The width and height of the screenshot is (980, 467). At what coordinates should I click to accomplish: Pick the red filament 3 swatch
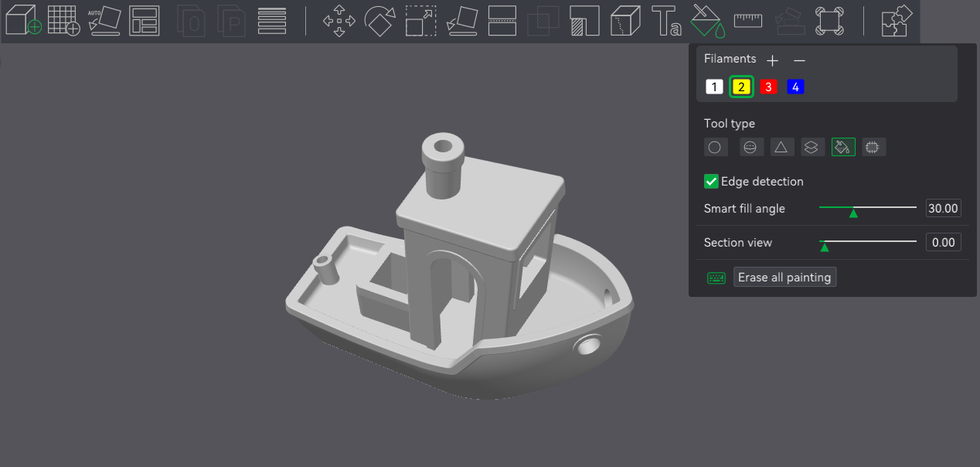pyautogui.click(x=768, y=87)
